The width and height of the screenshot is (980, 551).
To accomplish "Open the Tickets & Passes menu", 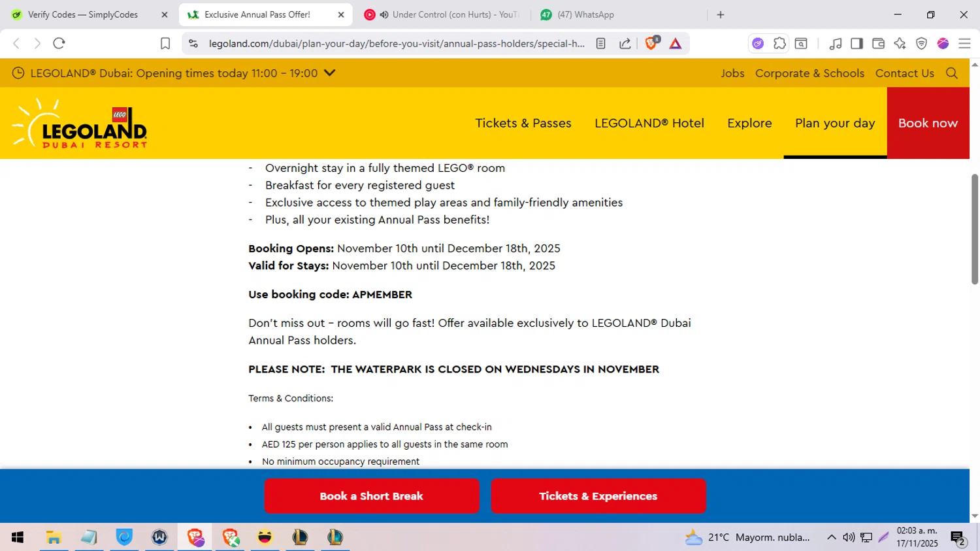I will coord(523,123).
